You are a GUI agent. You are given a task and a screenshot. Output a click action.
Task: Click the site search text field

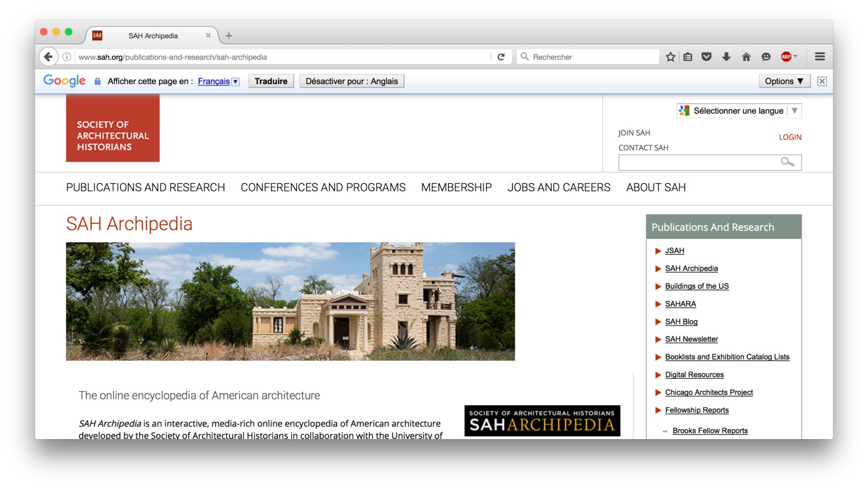pyautogui.click(x=698, y=162)
